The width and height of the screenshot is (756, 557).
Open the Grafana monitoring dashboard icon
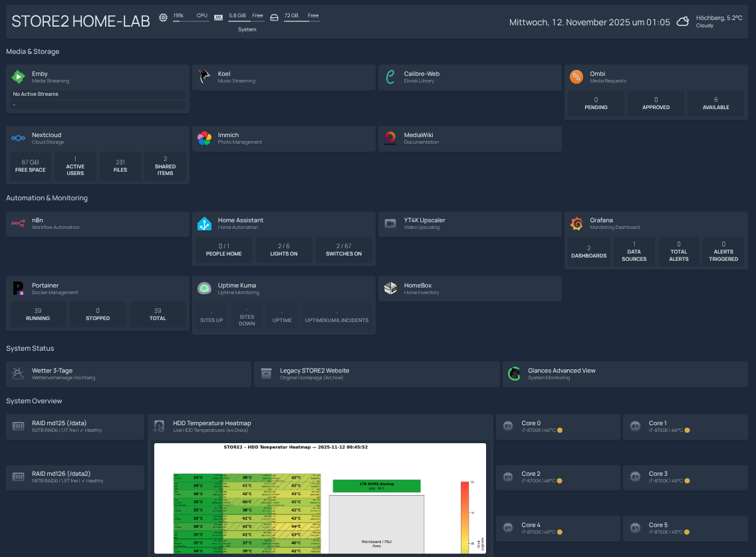click(x=576, y=224)
